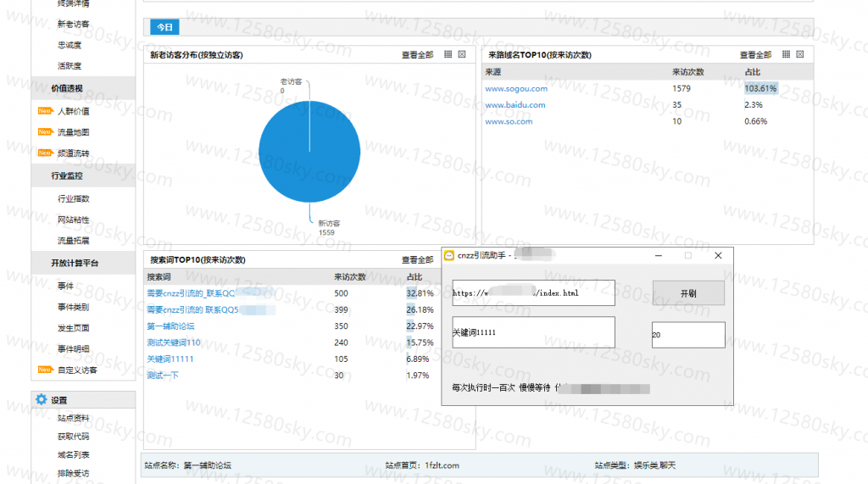Click the New badge beside 人群价值

45,111
